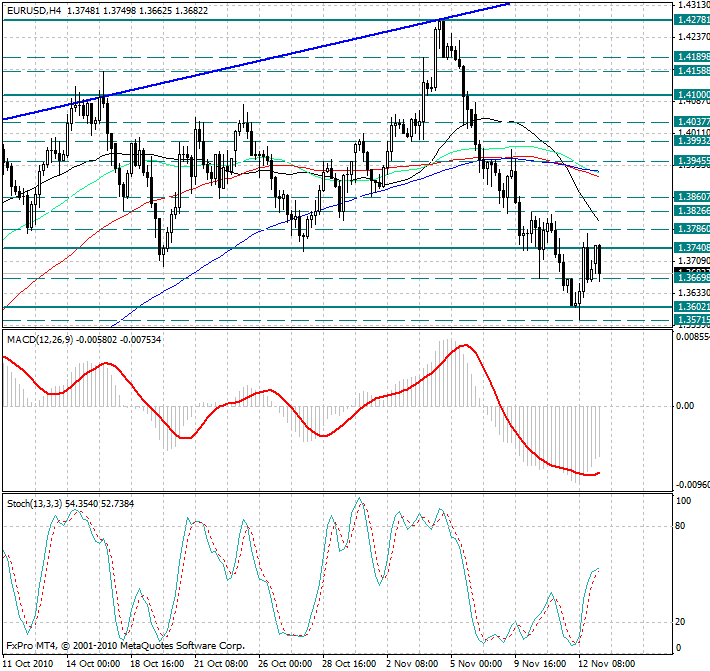Click the 1.43130 top price axis value
This screenshot has height=671, width=710.
pyautogui.click(x=693, y=5)
